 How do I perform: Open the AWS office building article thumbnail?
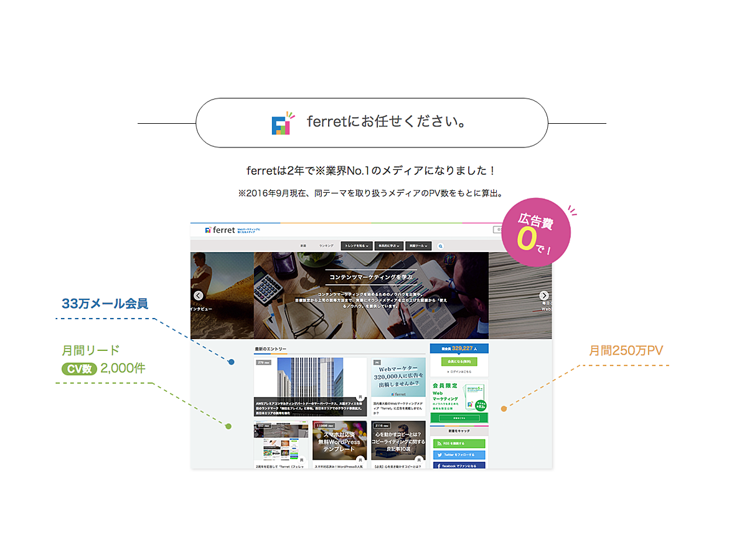(310, 386)
